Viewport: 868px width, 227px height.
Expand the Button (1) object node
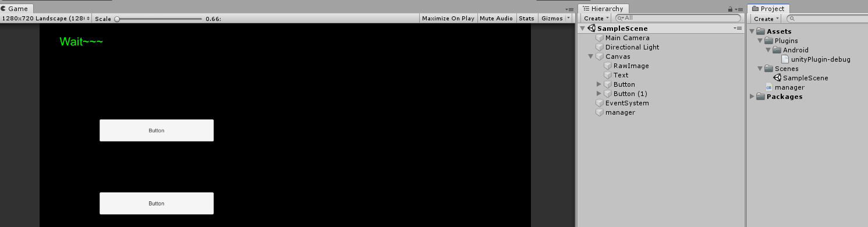click(599, 94)
